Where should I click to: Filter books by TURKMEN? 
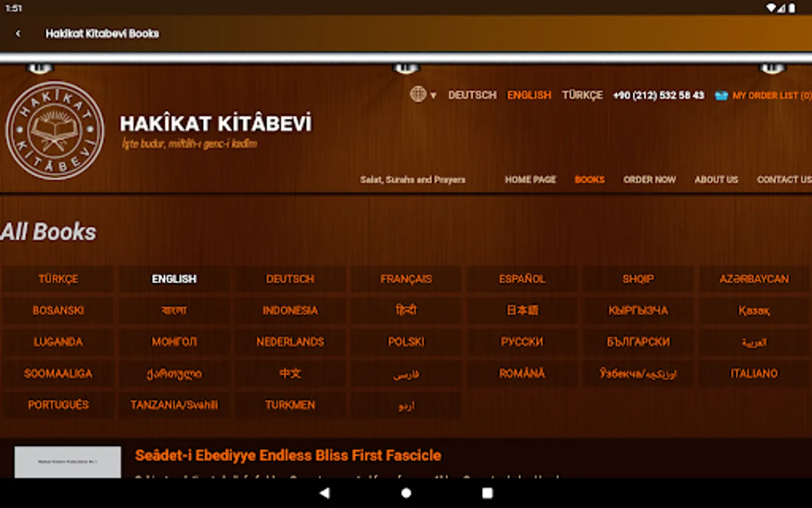(290, 405)
